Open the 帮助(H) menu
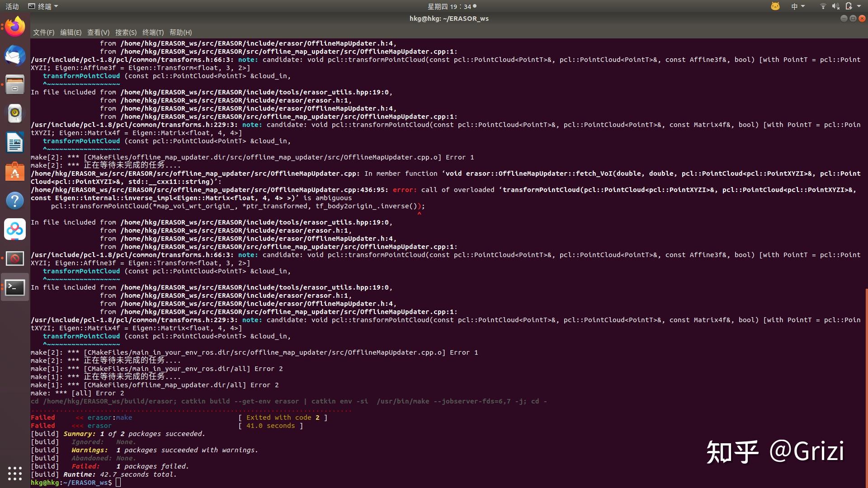 click(x=180, y=33)
